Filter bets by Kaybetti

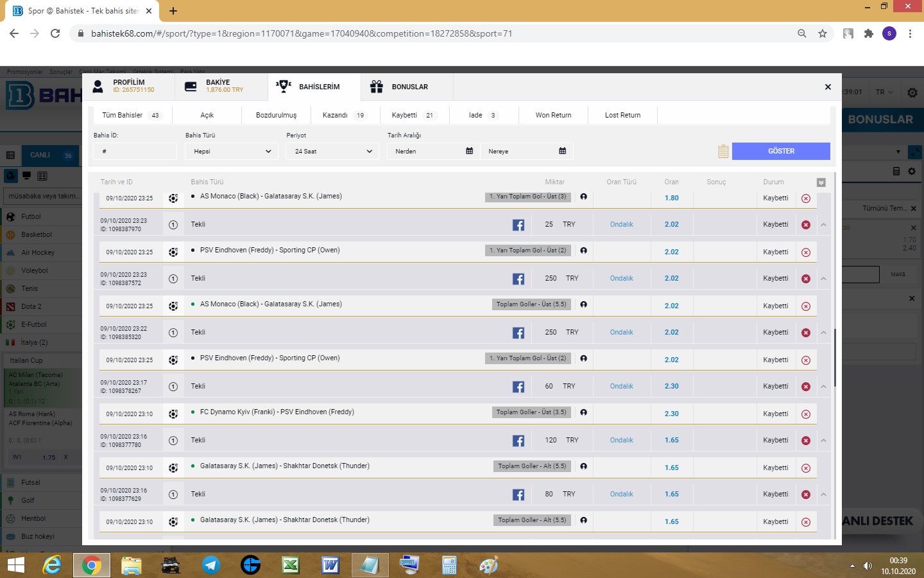click(x=414, y=115)
